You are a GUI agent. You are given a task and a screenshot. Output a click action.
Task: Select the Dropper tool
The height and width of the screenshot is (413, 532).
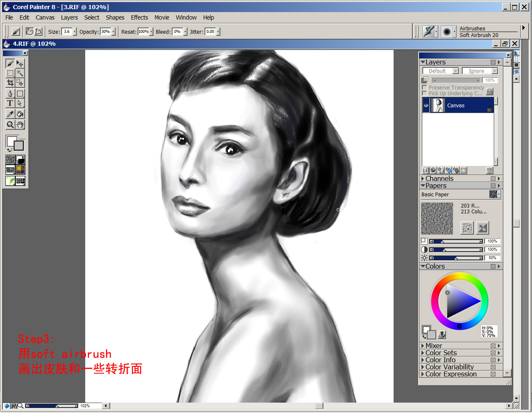[10, 114]
